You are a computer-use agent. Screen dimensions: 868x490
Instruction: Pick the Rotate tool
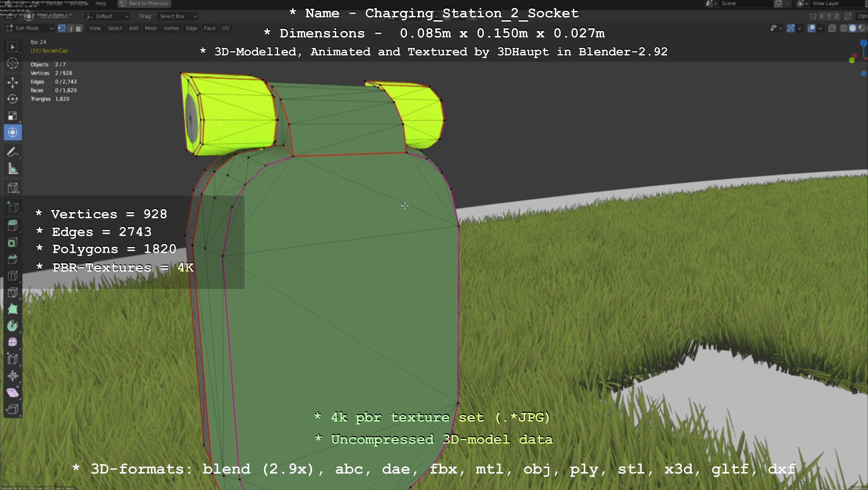coord(13,99)
